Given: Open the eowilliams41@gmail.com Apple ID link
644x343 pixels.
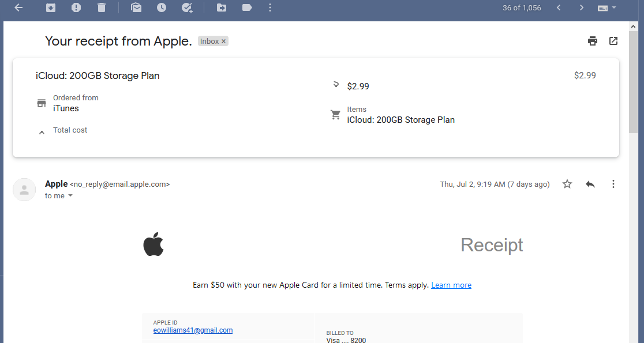Looking at the screenshot, I should [x=193, y=330].
